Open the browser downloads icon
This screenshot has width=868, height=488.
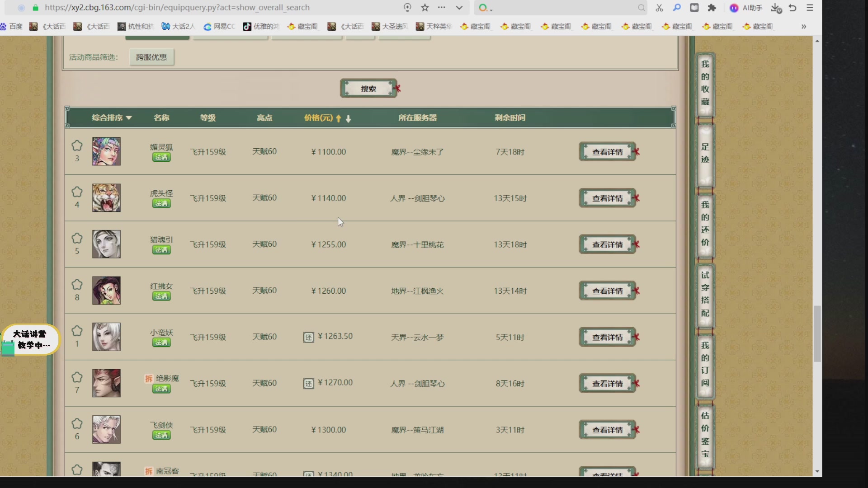pos(776,8)
